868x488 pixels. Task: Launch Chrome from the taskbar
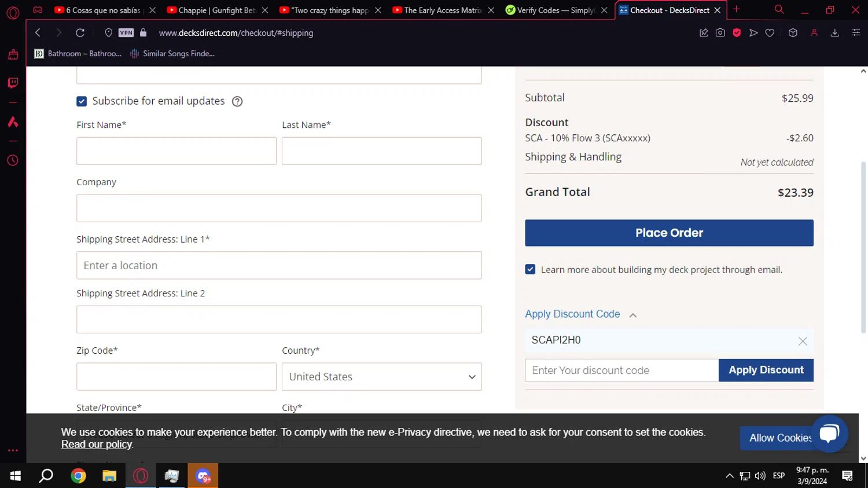click(x=78, y=476)
